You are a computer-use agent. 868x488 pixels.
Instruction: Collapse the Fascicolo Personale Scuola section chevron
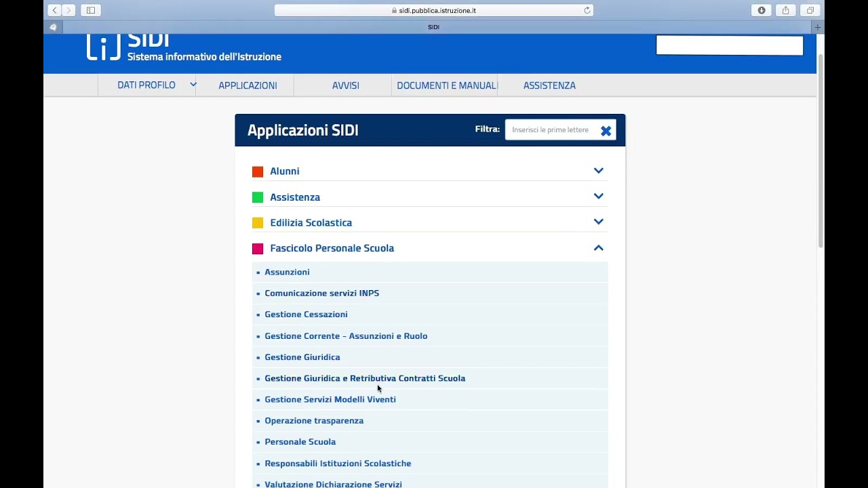[x=599, y=248]
